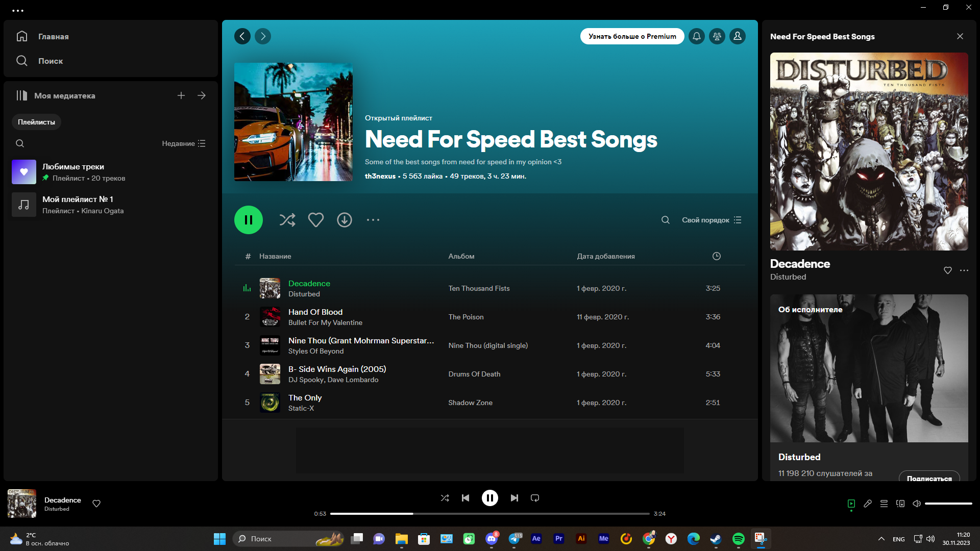Toggle shuffle in the player bar
Image resolution: width=980 pixels, height=551 pixels.
[x=445, y=498]
